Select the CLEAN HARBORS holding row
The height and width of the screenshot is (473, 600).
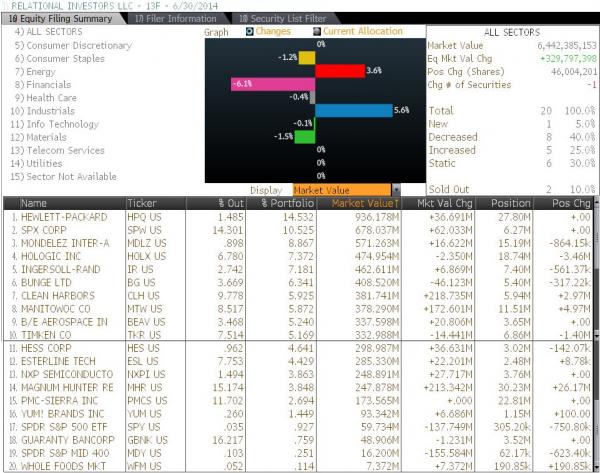[x=298, y=296]
